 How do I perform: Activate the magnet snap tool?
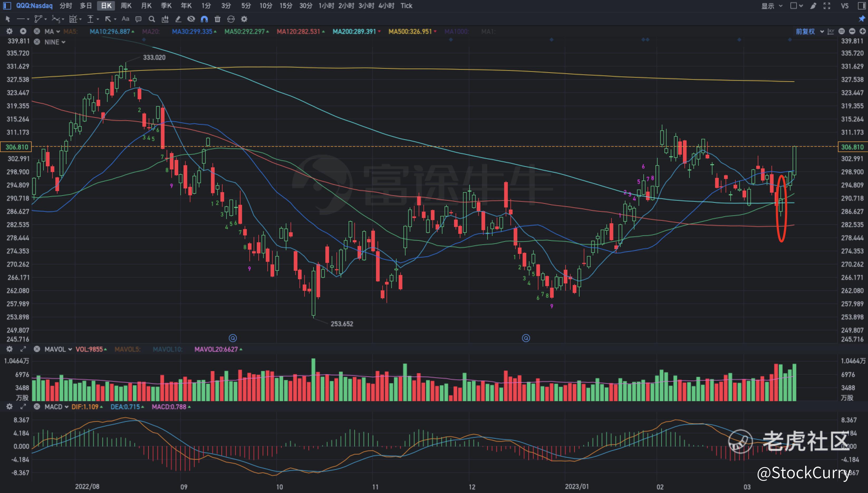coord(204,19)
